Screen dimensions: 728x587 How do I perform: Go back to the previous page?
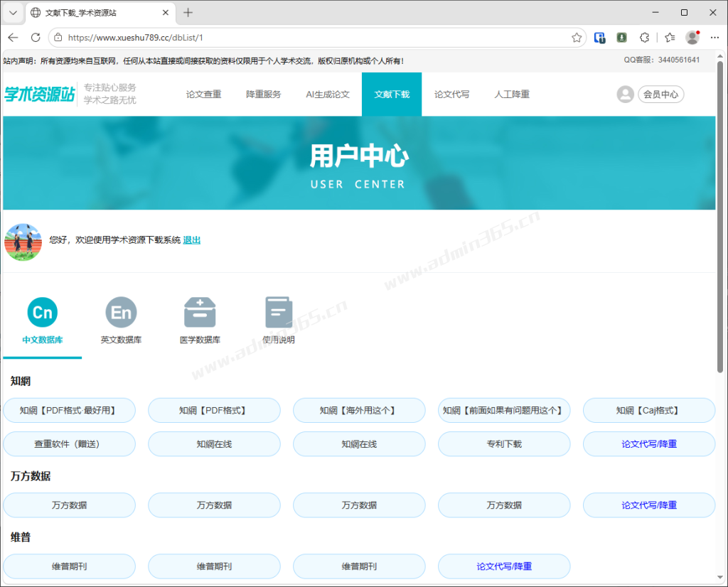(x=13, y=38)
